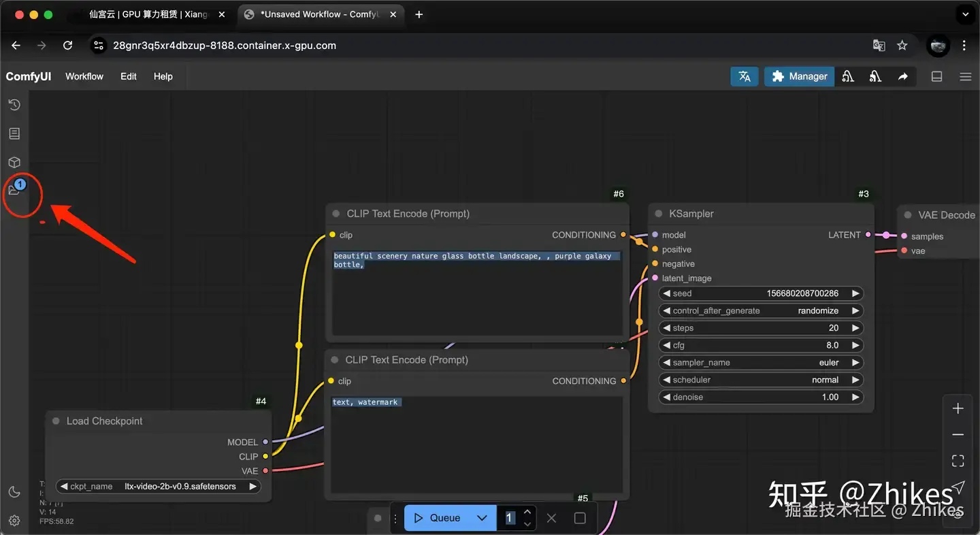980x535 pixels.
Task: Open the hamburger menu at top right
Action: click(965, 77)
